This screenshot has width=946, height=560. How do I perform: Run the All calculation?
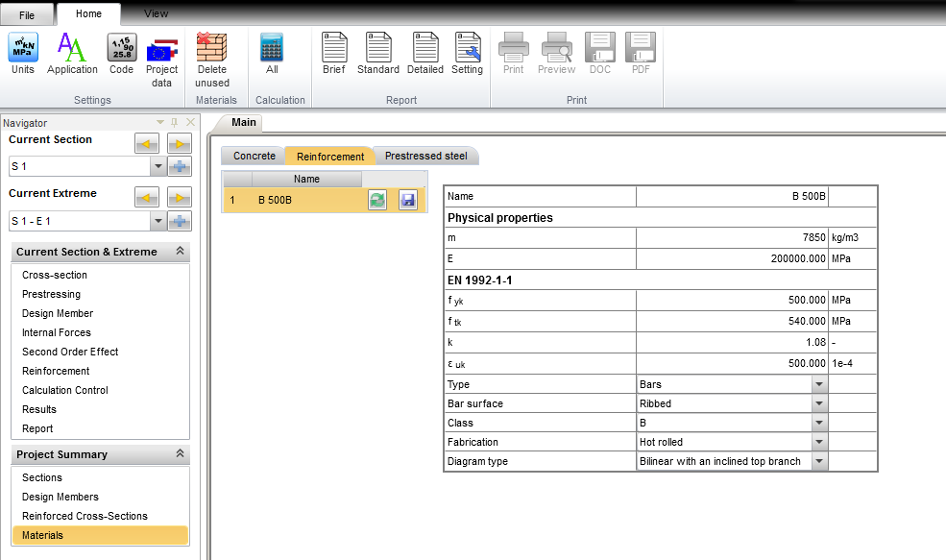point(271,55)
